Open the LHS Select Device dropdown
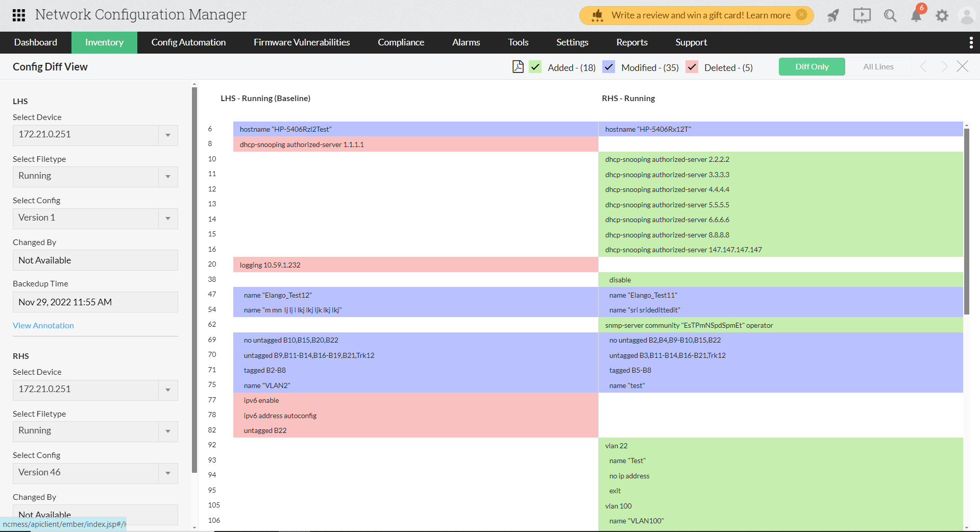The height and width of the screenshot is (532, 980). click(168, 135)
